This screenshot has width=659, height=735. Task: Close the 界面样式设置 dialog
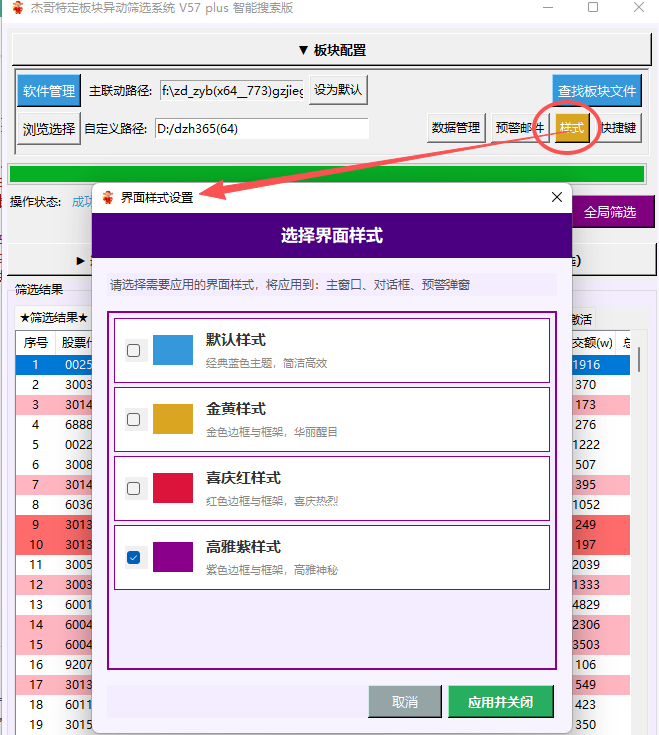coord(557,197)
